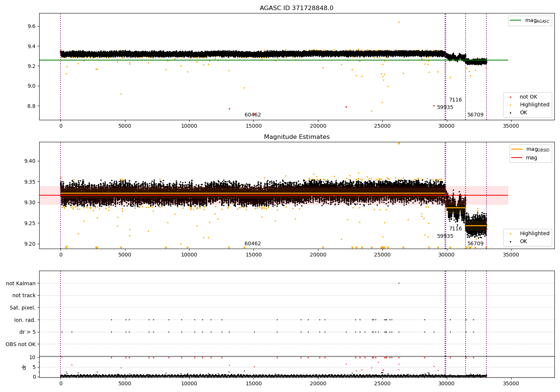Click the green mag AGASC legend line
This screenshot has height=392, width=560.
coord(516,21)
